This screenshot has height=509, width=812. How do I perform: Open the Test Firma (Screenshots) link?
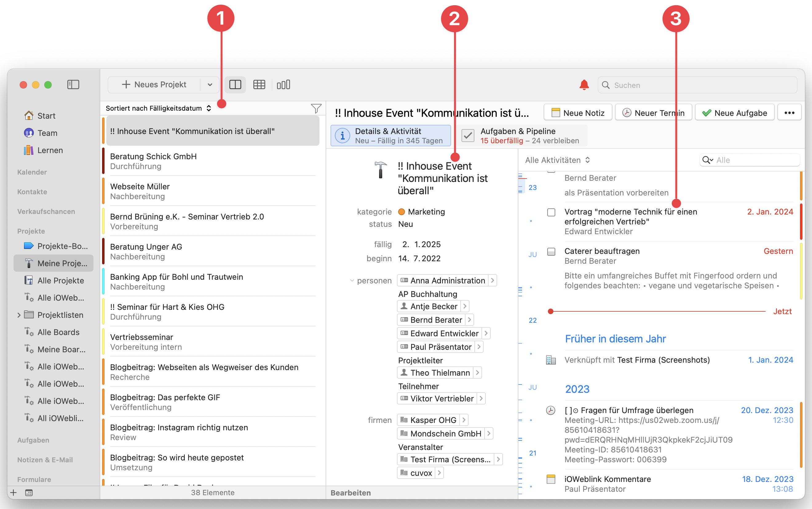pyautogui.click(x=663, y=360)
